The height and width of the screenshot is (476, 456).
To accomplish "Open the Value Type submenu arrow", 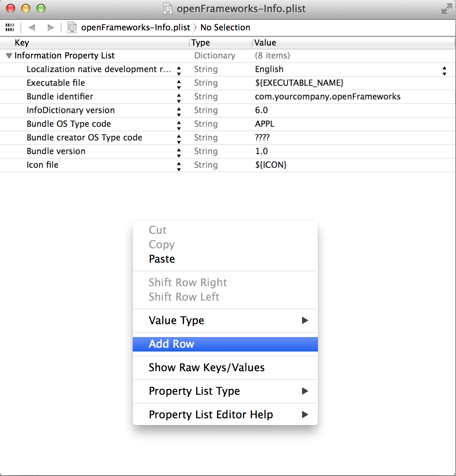I will click(x=305, y=321).
